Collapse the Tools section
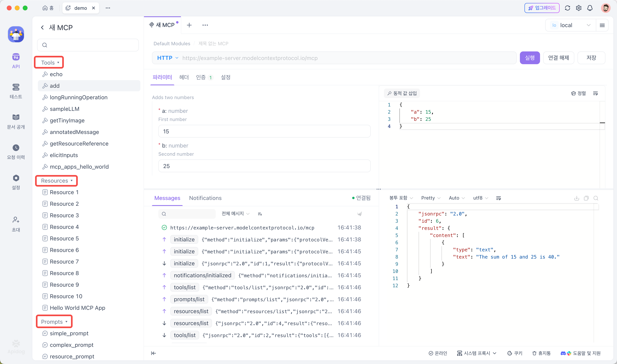The image size is (617, 364). pos(50,63)
